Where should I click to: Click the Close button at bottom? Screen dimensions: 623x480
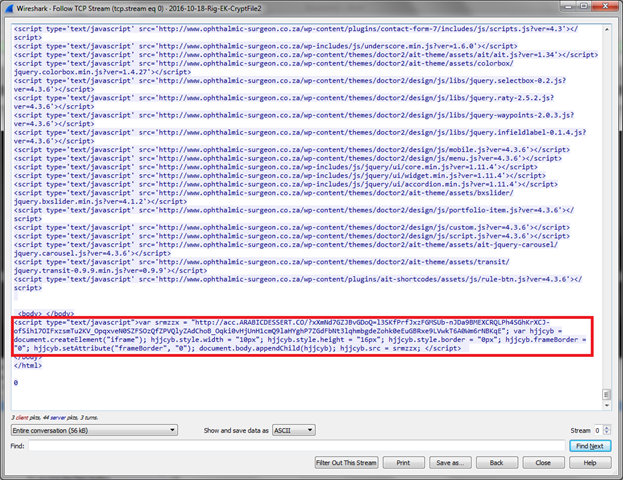click(543, 463)
